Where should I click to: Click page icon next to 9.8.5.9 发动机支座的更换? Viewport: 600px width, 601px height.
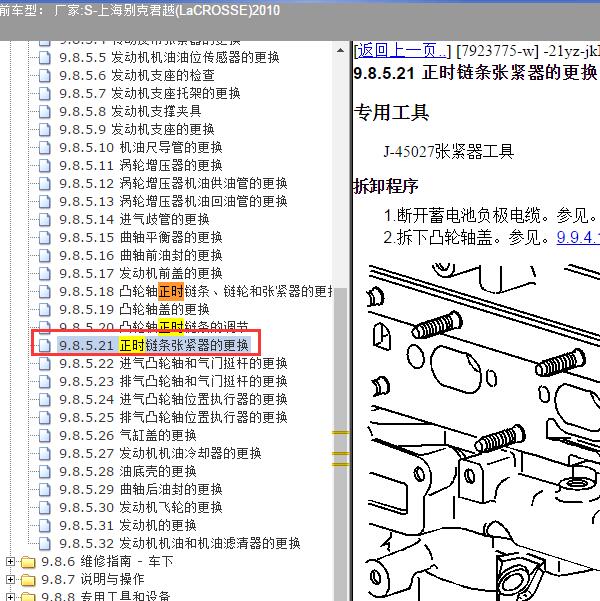click(45, 130)
